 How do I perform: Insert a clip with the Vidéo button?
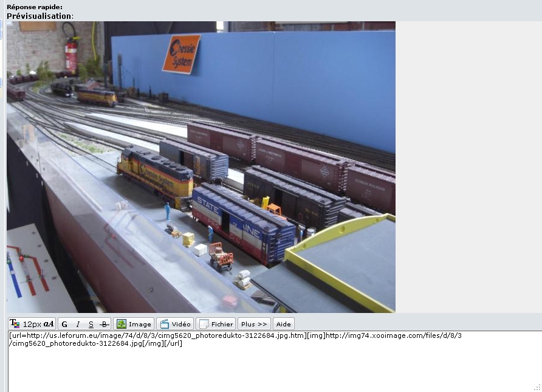point(175,324)
